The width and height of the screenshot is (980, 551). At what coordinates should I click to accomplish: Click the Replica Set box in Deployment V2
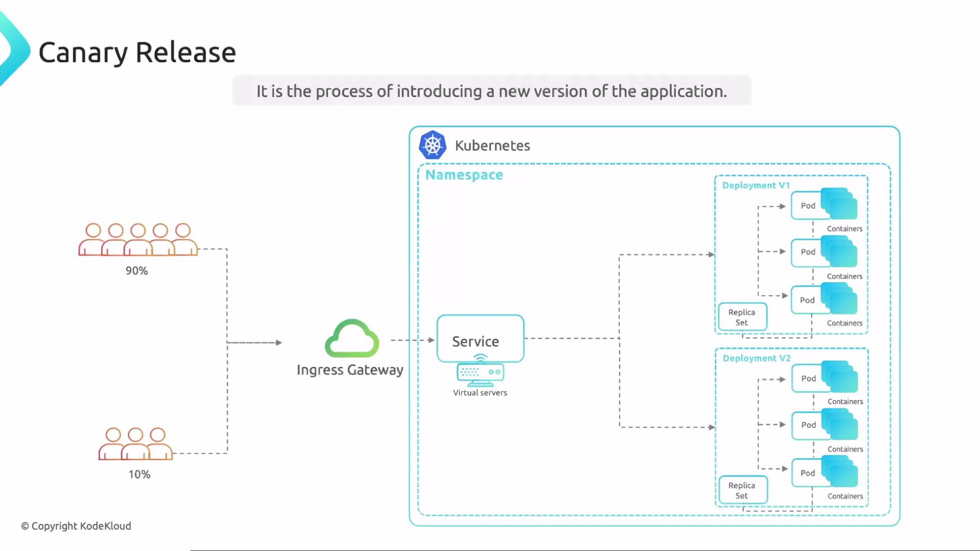[x=743, y=490]
